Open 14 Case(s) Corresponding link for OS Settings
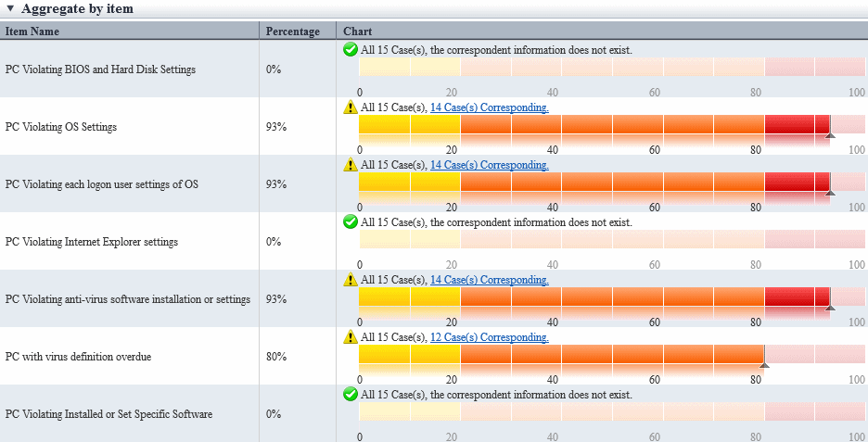This screenshot has height=442, width=868. pyautogui.click(x=490, y=107)
